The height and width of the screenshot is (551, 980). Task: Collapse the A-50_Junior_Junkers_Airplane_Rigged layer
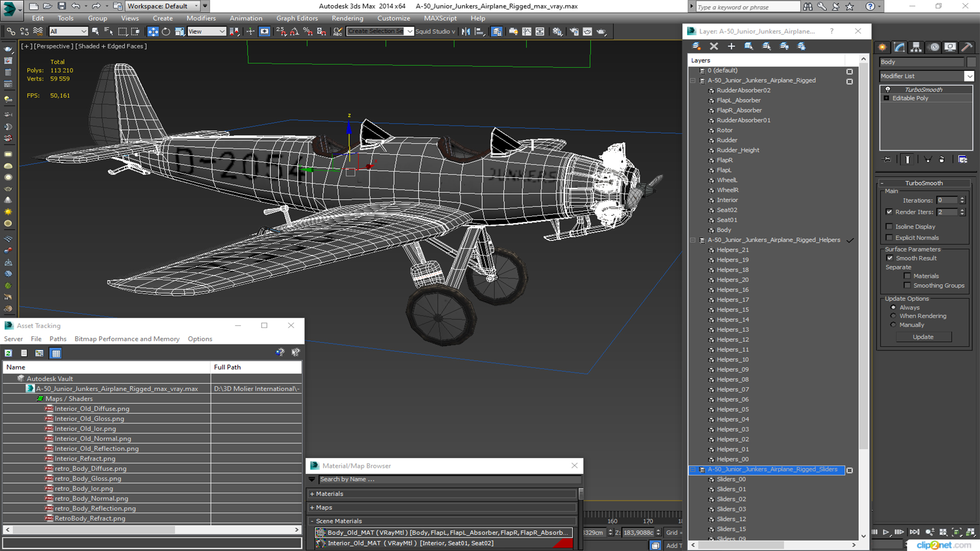(693, 81)
